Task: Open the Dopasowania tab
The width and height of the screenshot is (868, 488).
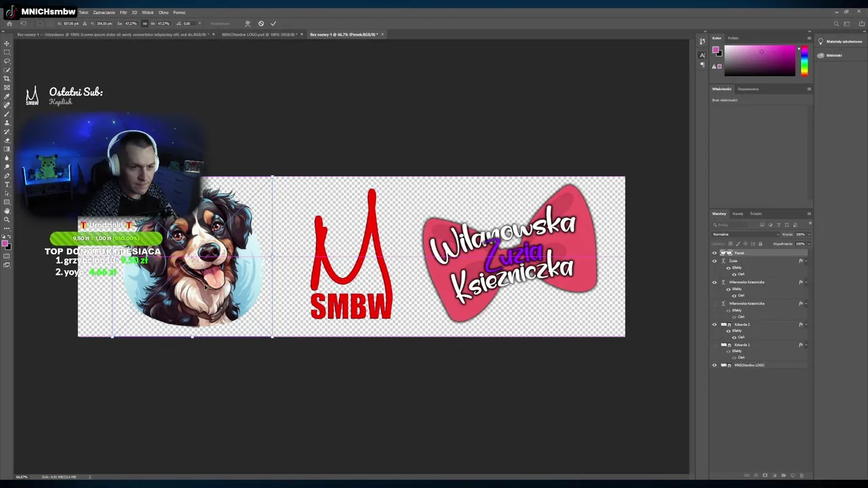Action: click(748, 89)
